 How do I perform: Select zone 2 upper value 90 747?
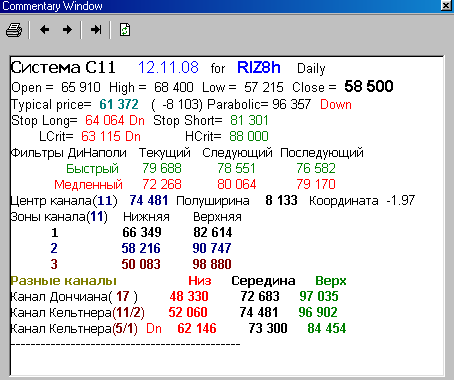(x=212, y=248)
